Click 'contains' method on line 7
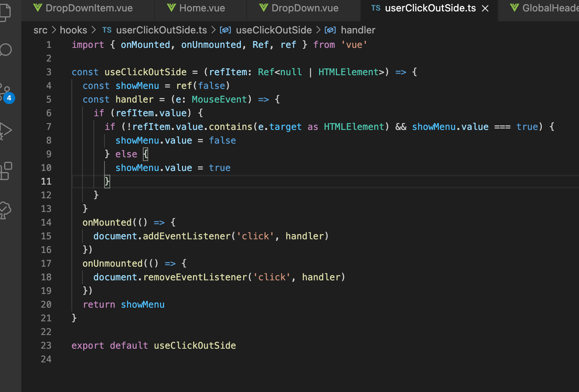This screenshot has height=392, width=579. pos(231,127)
